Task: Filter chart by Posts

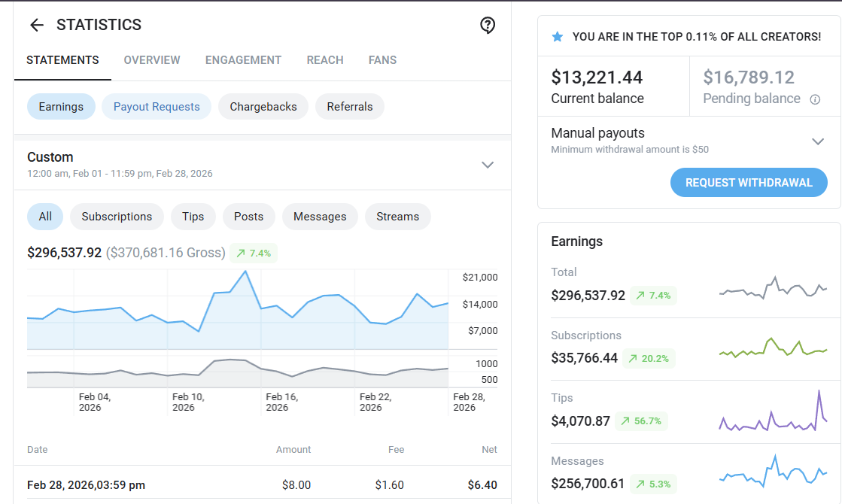Action: point(248,217)
